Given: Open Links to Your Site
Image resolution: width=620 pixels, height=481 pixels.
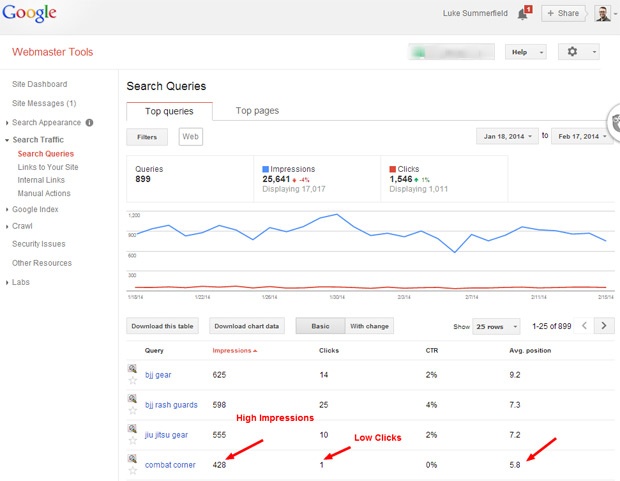Looking at the screenshot, I should coord(48,167).
